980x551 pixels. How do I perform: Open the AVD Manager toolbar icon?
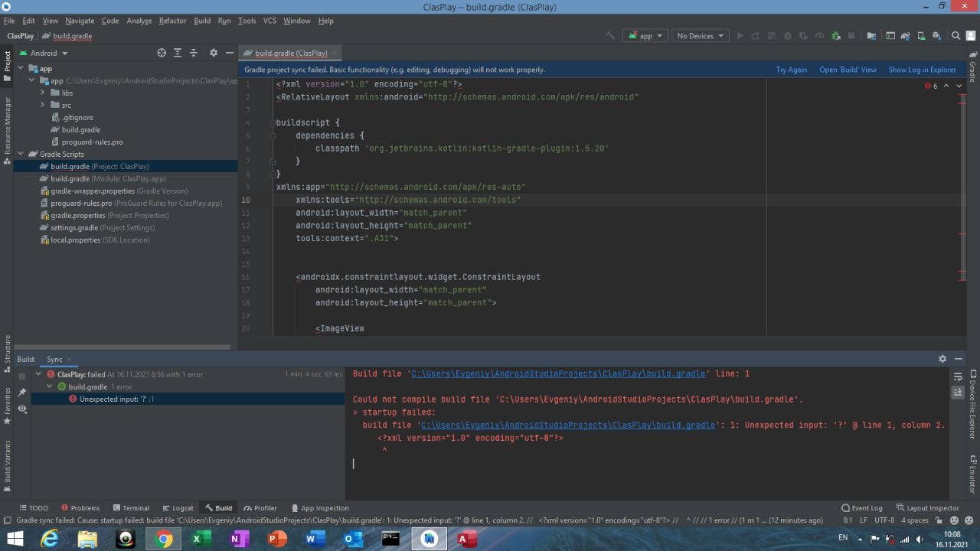[921, 36]
